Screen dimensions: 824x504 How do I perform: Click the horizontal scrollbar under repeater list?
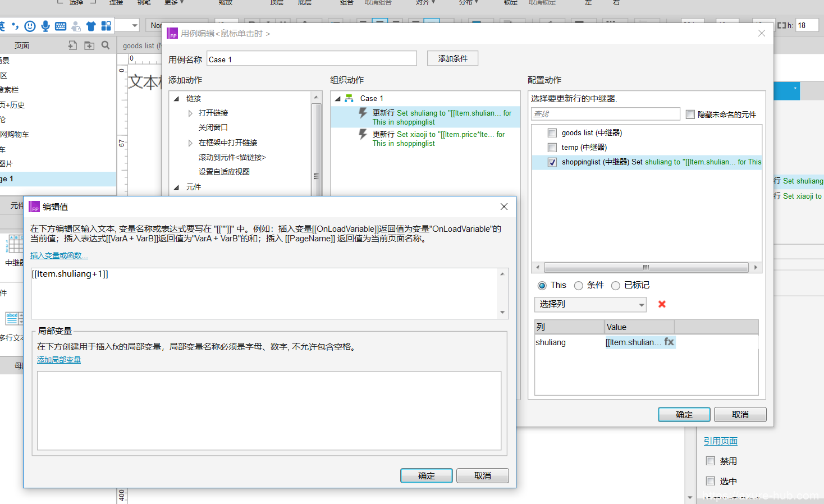[x=646, y=267]
